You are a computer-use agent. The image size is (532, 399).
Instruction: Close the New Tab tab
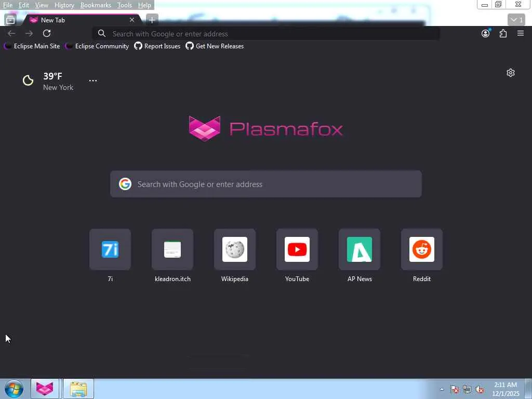132,20
